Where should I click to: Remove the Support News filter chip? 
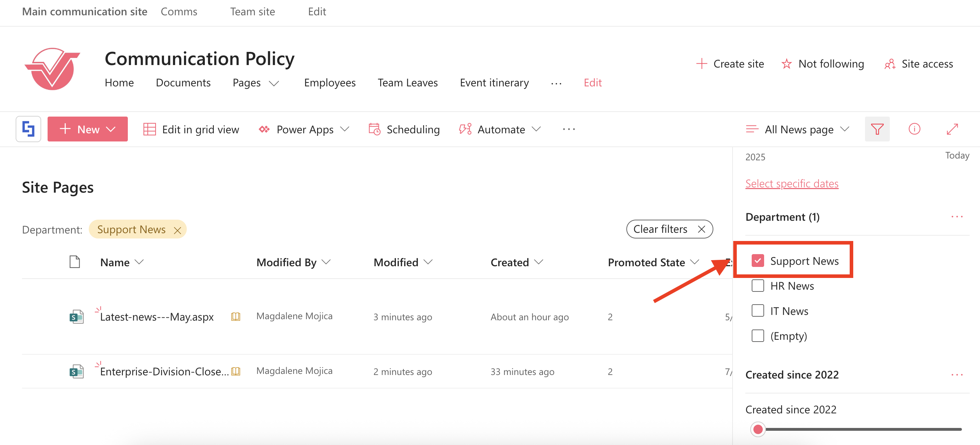click(177, 230)
